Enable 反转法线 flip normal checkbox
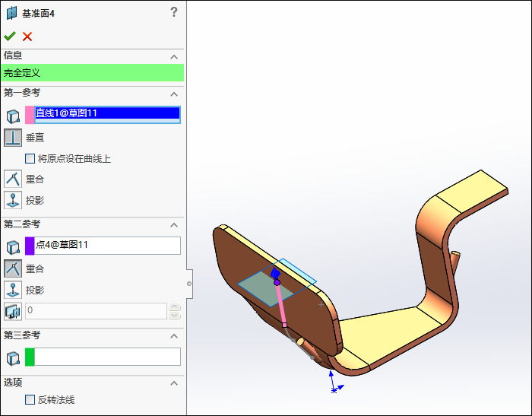Image resolution: width=532 pixels, height=416 pixels. tap(30, 400)
